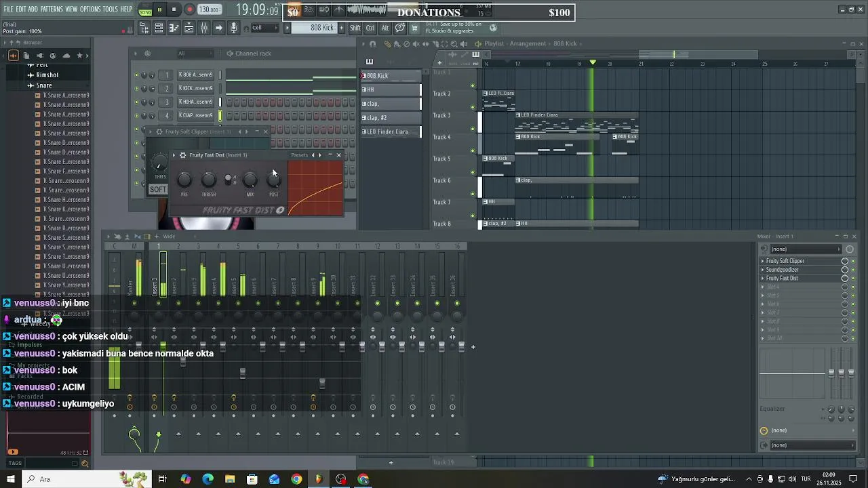Viewport: 868px width, 488px height.
Task: Click the Fruity Fast Dist MIX knob
Action: (x=250, y=180)
